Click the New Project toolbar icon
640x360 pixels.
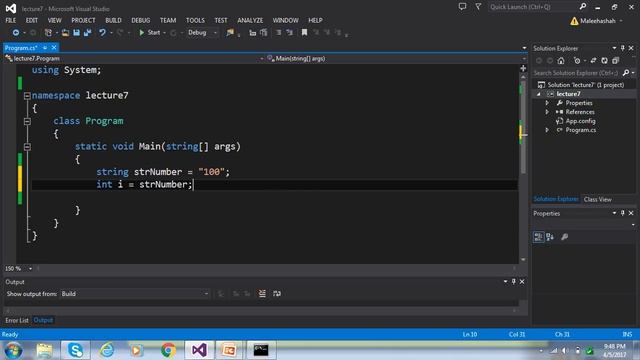48,33
